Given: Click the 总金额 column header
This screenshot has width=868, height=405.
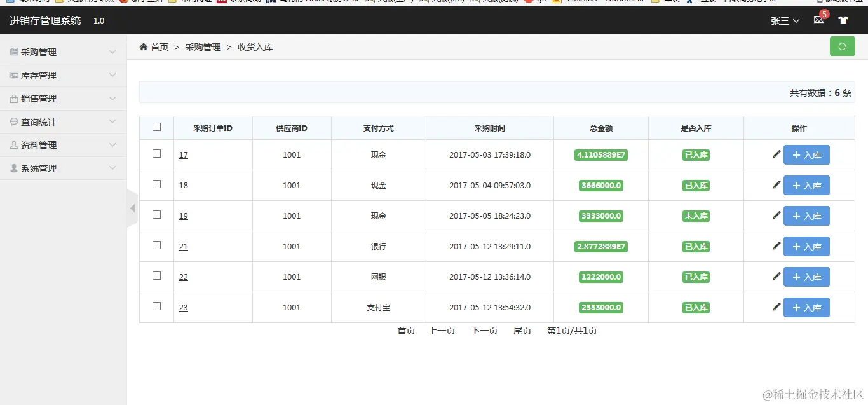Looking at the screenshot, I should pos(601,128).
